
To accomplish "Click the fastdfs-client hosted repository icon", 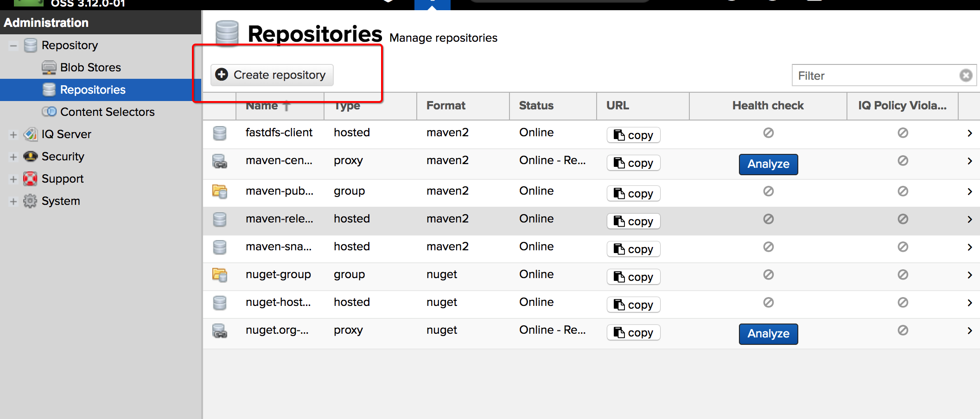I will (220, 133).
